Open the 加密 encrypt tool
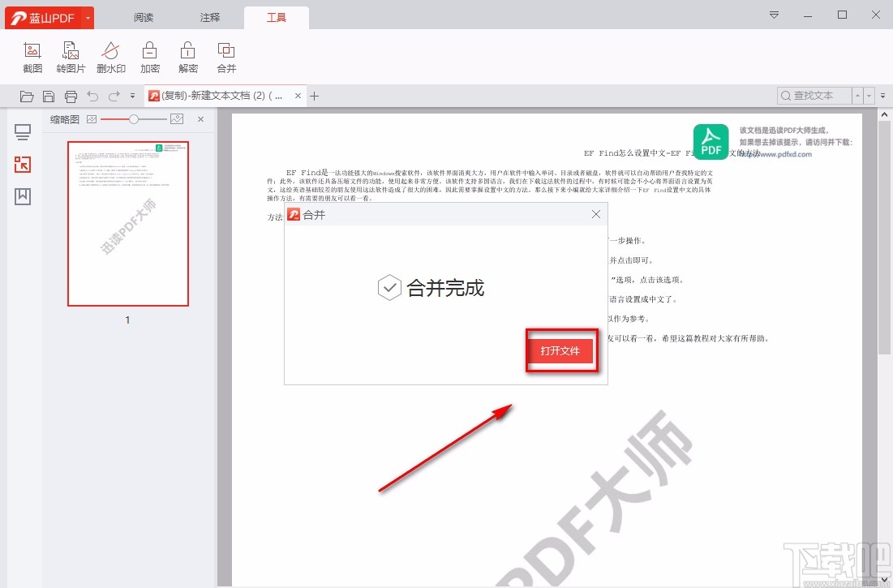Screen dimensions: 893x588 (150, 58)
